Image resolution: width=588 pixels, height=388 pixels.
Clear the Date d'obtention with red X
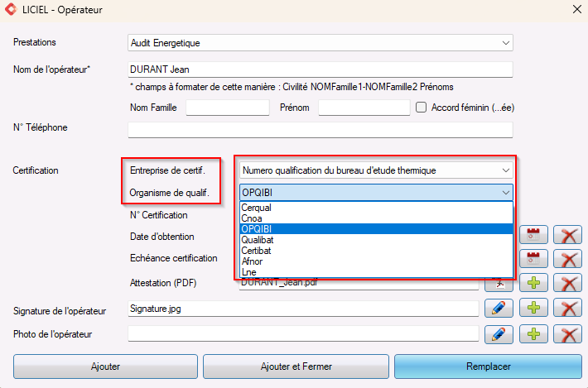[x=568, y=235]
